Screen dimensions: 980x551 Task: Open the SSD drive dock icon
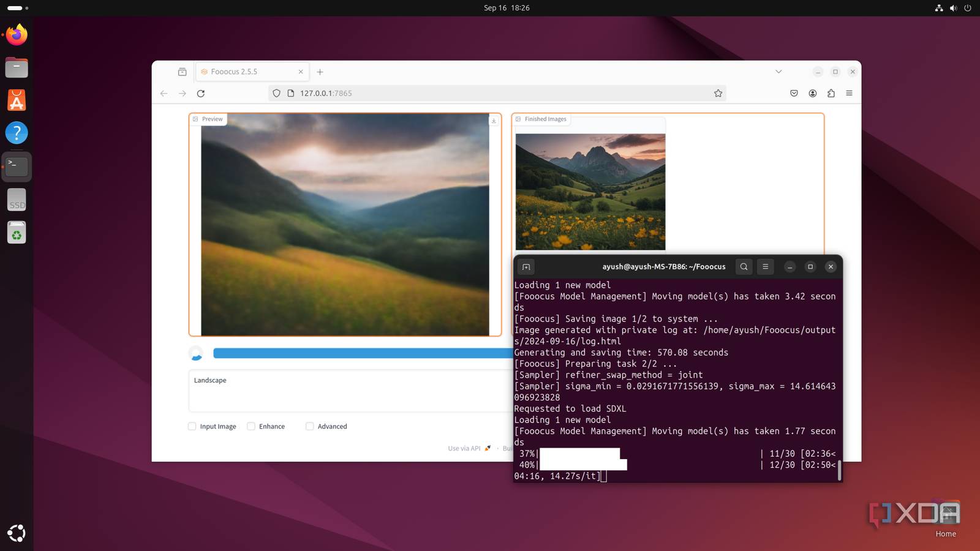coord(17,200)
